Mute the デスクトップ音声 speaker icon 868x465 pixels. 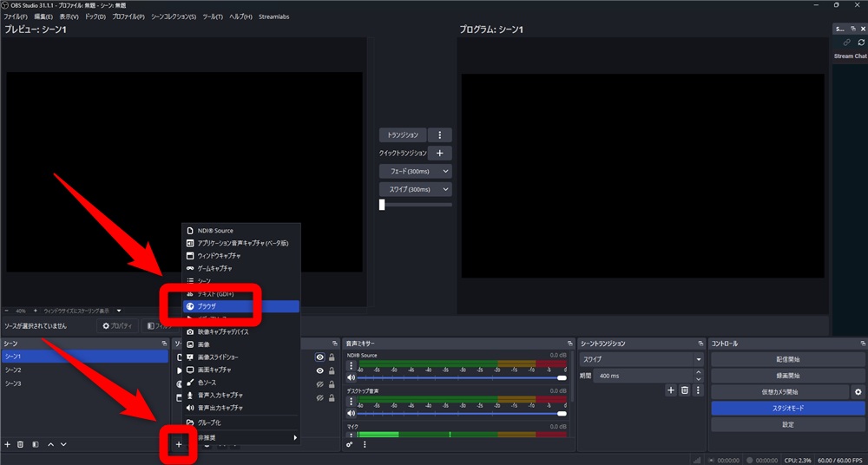pyautogui.click(x=351, y=414)
